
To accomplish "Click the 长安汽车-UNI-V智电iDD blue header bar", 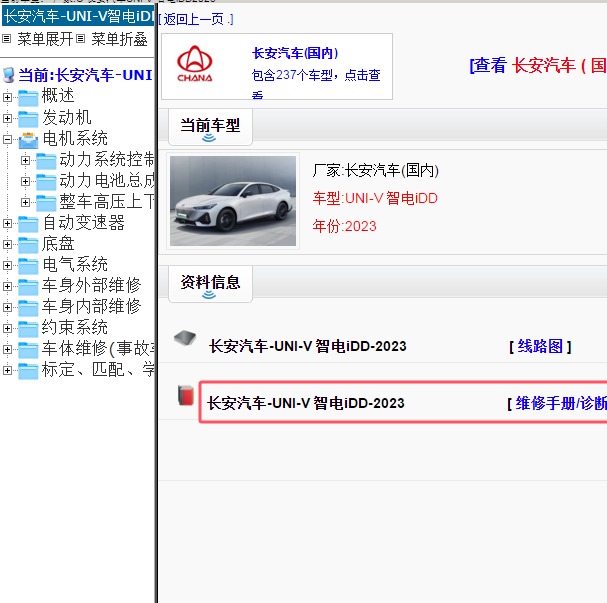I will 78,16.
